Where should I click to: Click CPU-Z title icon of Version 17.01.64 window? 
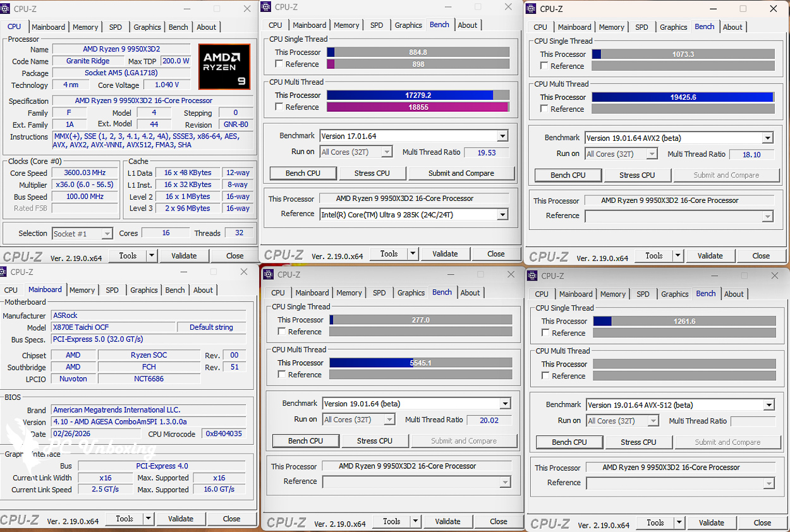(266, 7)
